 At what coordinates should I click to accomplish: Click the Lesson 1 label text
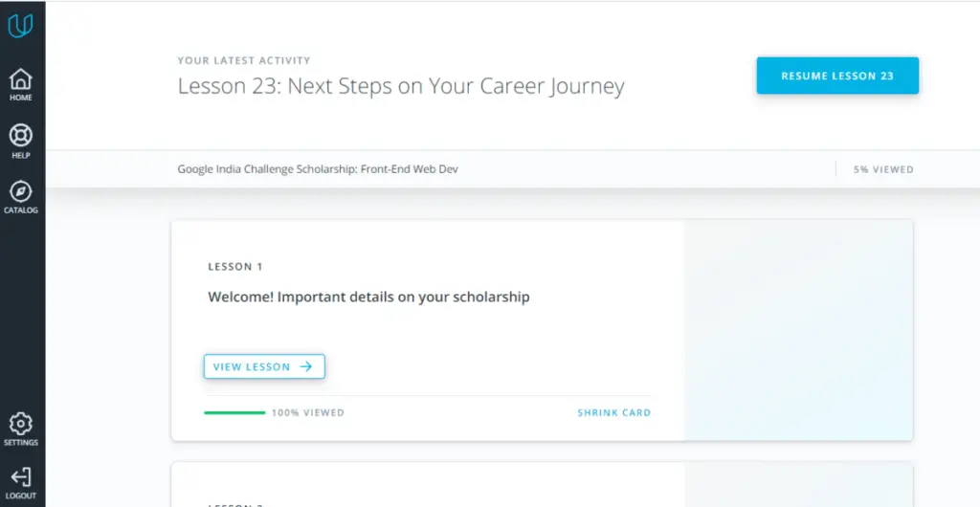pos(235,267)
